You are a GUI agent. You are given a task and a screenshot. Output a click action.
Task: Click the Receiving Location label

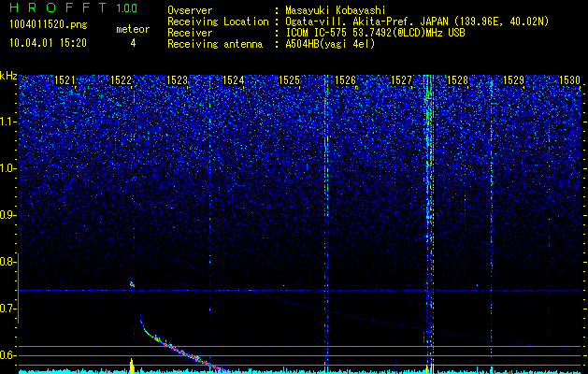(218, 22)
